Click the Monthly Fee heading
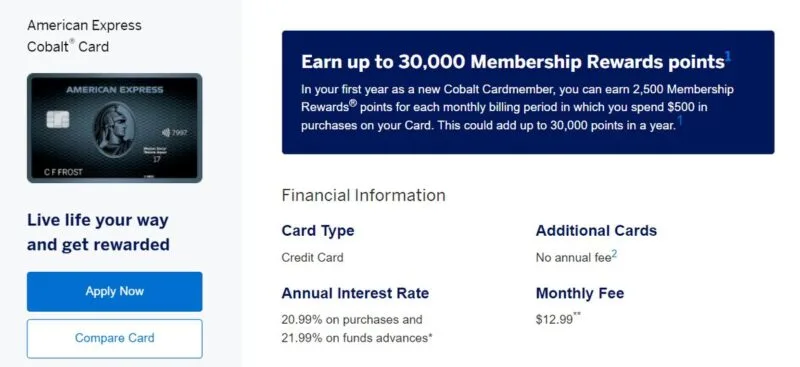 [580, 293]
